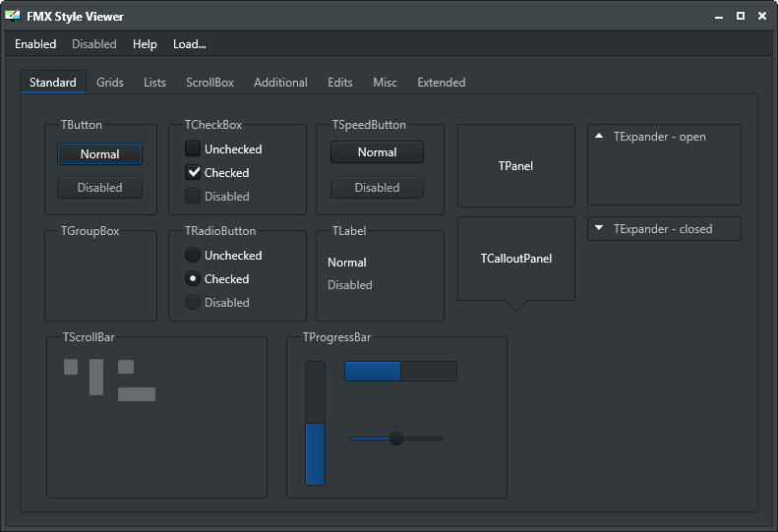The height and width of the screenshot is (532, 778).
Task: Click the FMX Style Viewer app icon
Action: pos(13,16)
